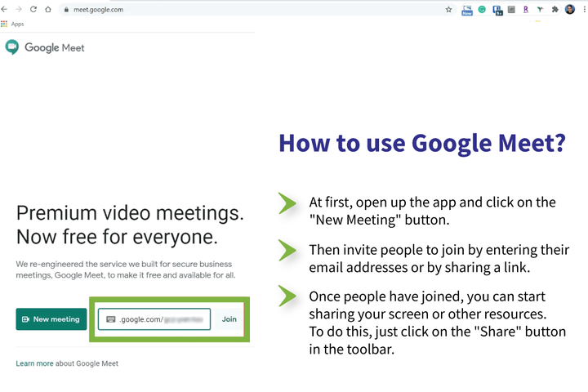Start a meeting with New meeting button
Screen dimensions: 588x392
[x=51, y=319]
